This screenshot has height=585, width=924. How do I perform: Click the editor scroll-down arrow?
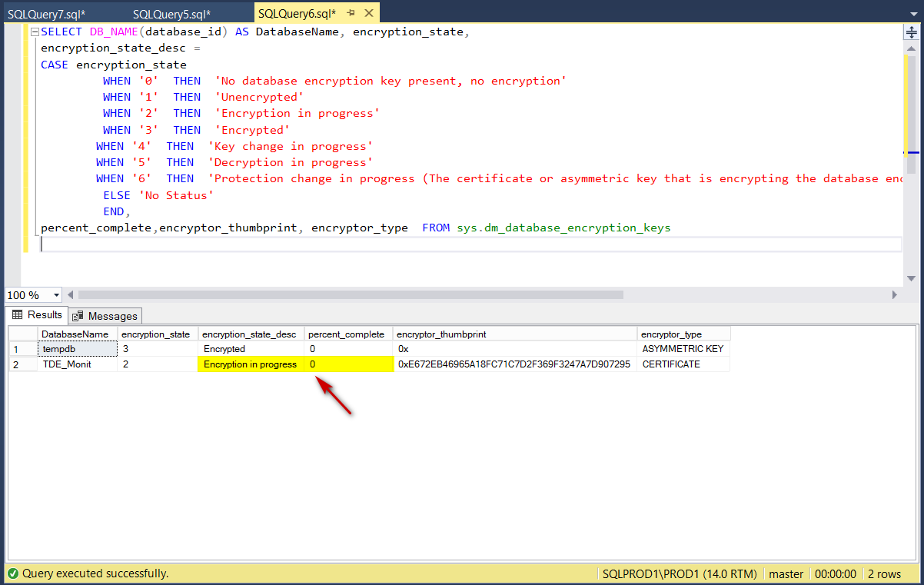click(x=911, y=278)
